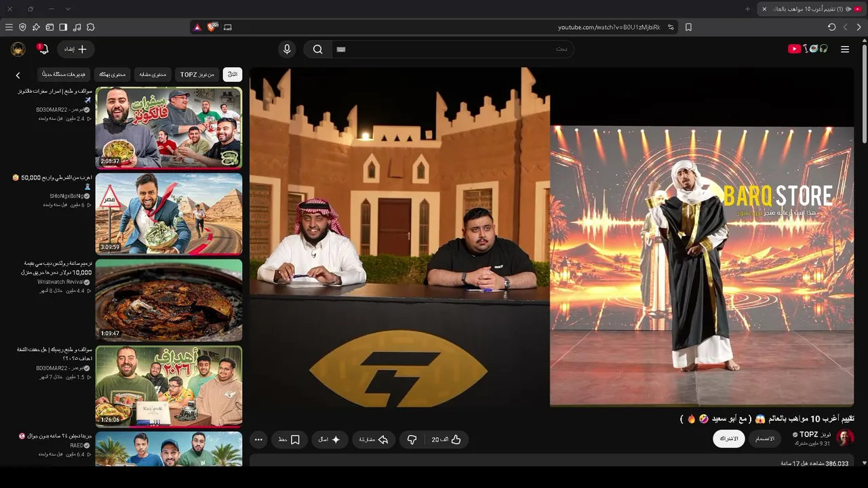
Task: Open the on-screen keyboard icon in search
Action: [x=341, y=49]
